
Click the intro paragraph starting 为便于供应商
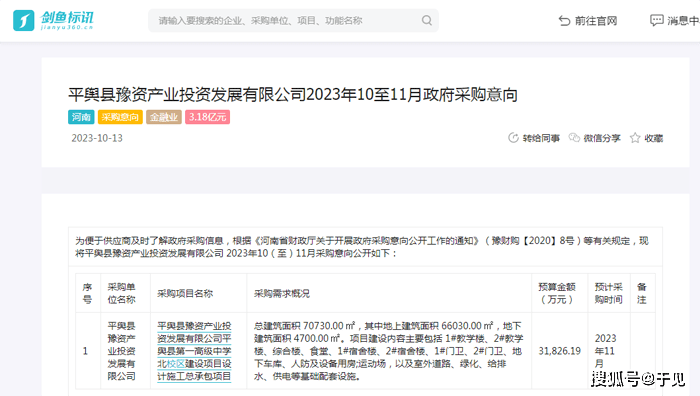(x=362, y=247)
